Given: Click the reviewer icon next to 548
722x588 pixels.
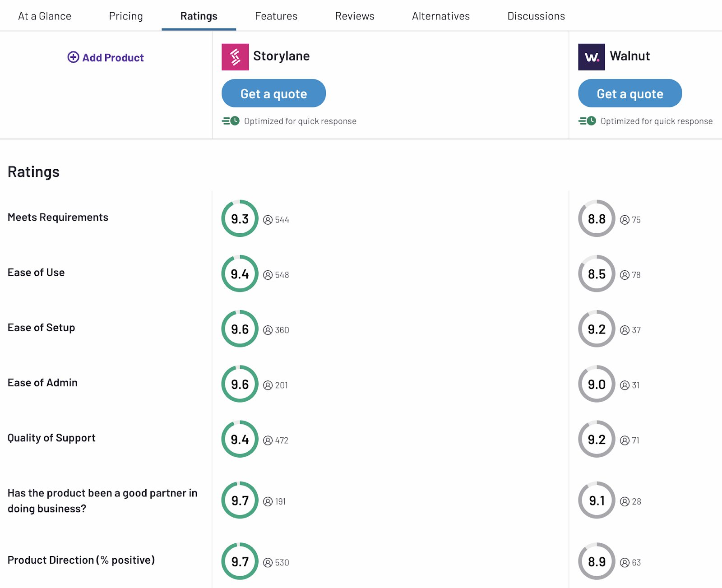Looking at the screenshot, I should 268,275.
